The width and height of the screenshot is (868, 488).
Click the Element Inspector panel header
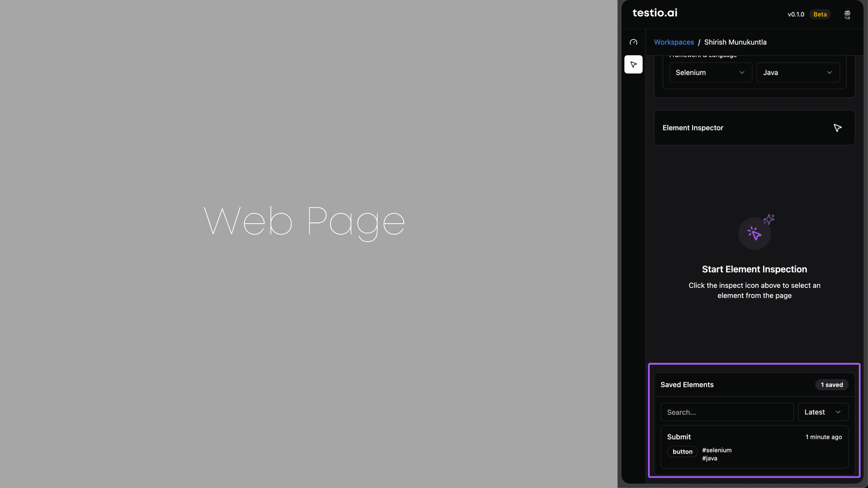pos(693,128)
